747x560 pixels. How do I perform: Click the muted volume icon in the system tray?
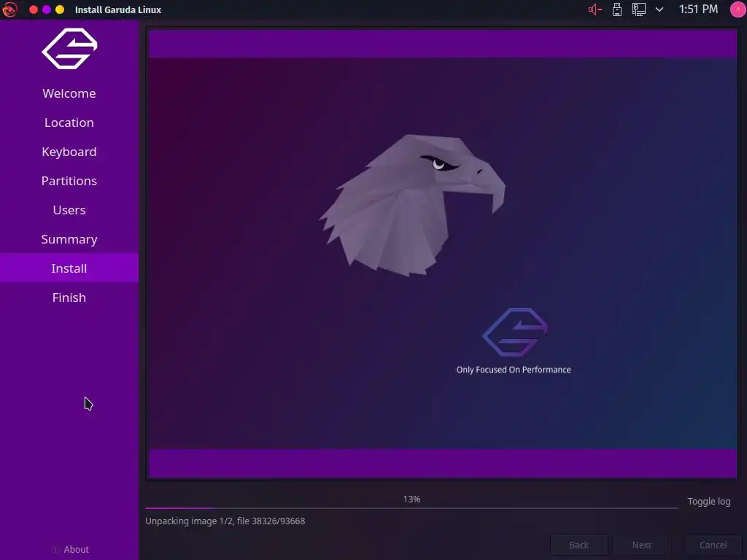tap(595, 9)
